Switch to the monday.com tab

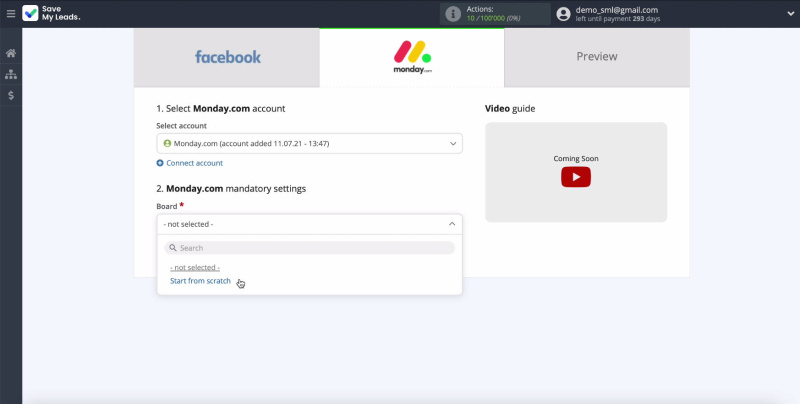coord(412,58)
